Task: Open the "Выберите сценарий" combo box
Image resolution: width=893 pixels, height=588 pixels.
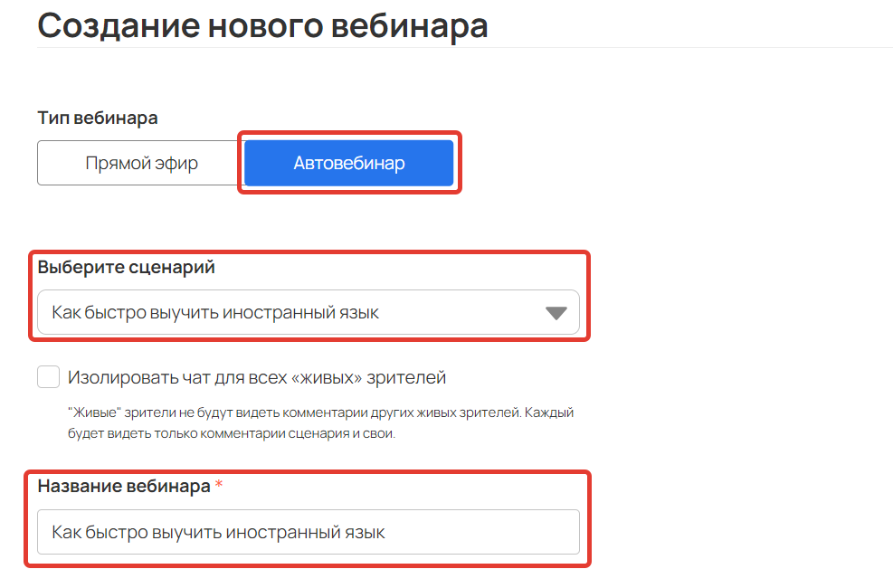Action: point(309,312)
